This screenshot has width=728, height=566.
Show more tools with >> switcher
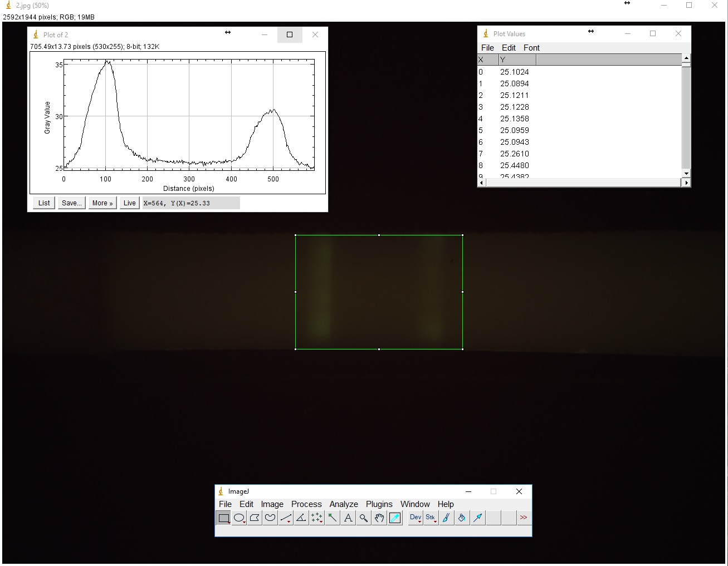524,518
